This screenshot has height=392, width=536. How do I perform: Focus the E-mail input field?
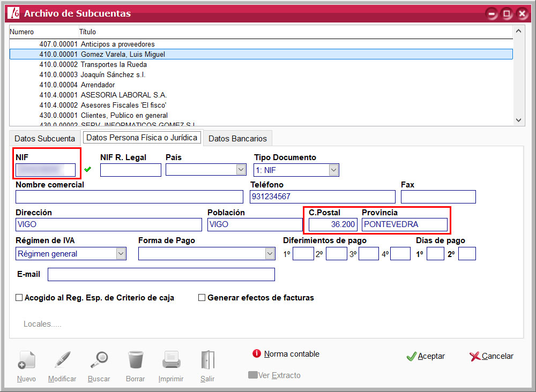point(161,274)
